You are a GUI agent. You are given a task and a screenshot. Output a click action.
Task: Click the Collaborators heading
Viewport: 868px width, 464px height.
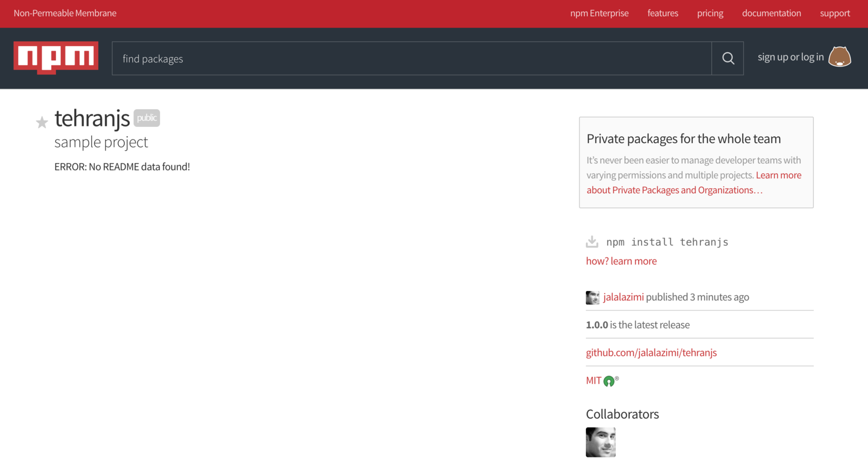[622, 414]
